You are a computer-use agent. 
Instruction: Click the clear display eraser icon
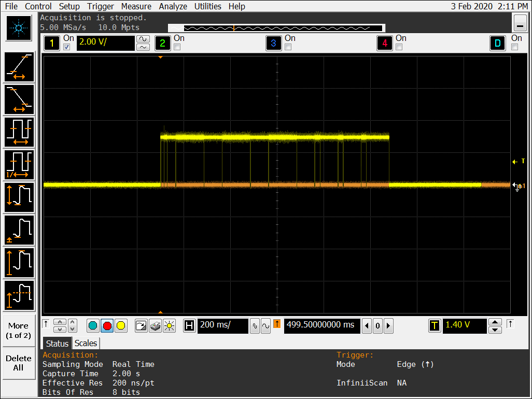pyautogui.click(x=155, y=326)
